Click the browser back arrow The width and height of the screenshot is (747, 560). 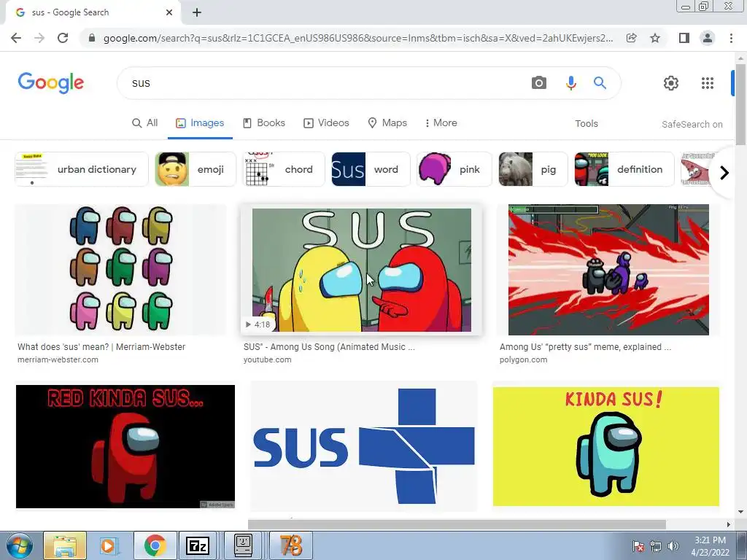point(16,38)
